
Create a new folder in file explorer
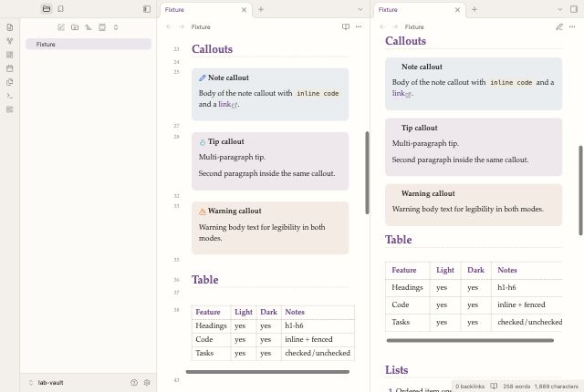coord(75,27)
